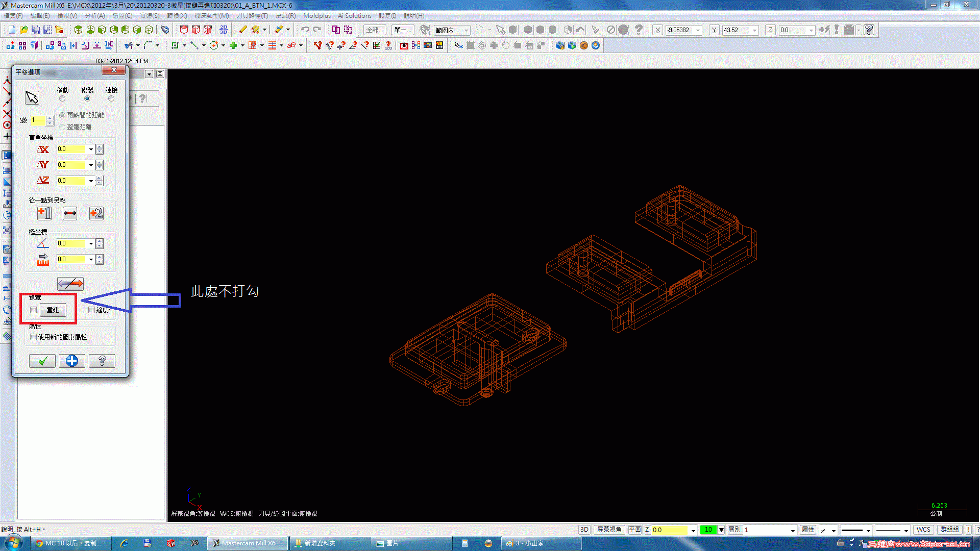The width and height of the screenshot is (980, 551).
Task: Click the Undo arrow in toolbar
Action: coord(305,30)
